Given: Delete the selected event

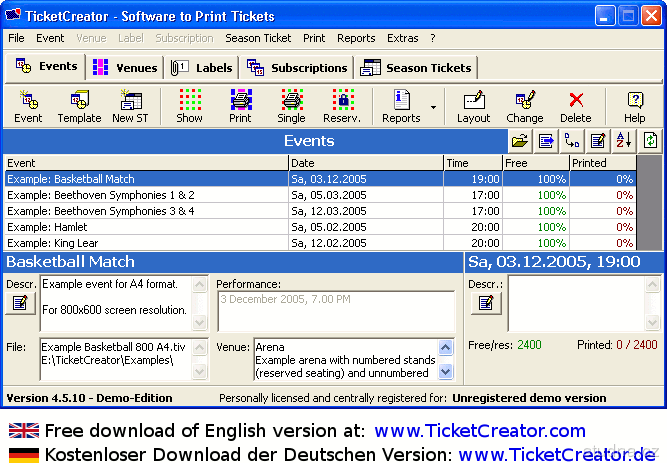Looking at the screenshot, I should [575, 105].
